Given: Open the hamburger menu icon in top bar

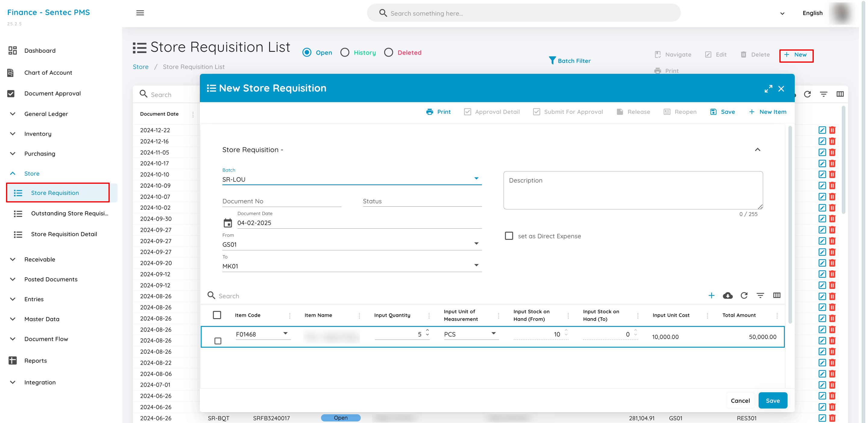Looking at the screenshot, I should (x=140, y=13).
